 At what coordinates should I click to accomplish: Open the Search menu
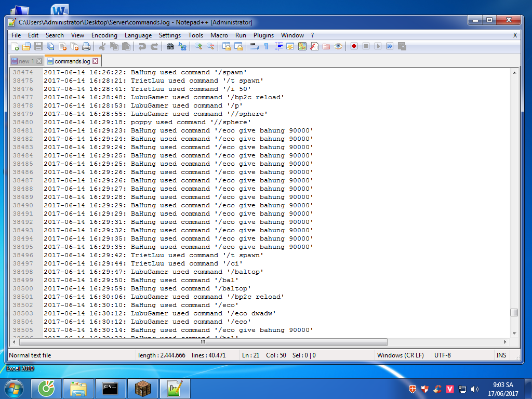55,35
